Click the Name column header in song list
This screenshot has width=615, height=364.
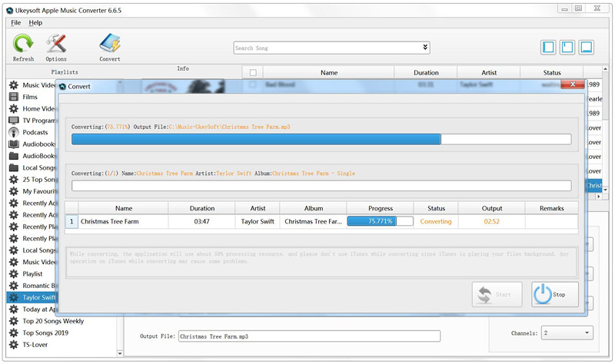(329, 72)
